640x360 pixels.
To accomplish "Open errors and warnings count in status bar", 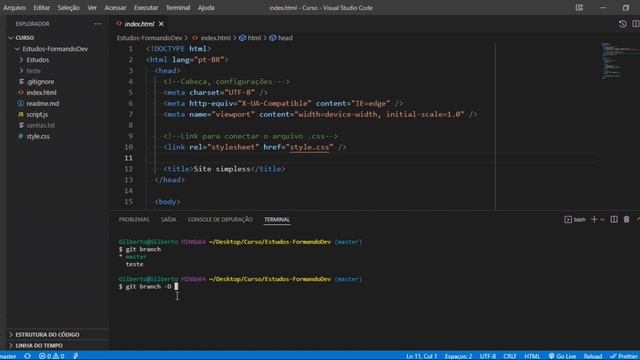I will click(51, 356).
